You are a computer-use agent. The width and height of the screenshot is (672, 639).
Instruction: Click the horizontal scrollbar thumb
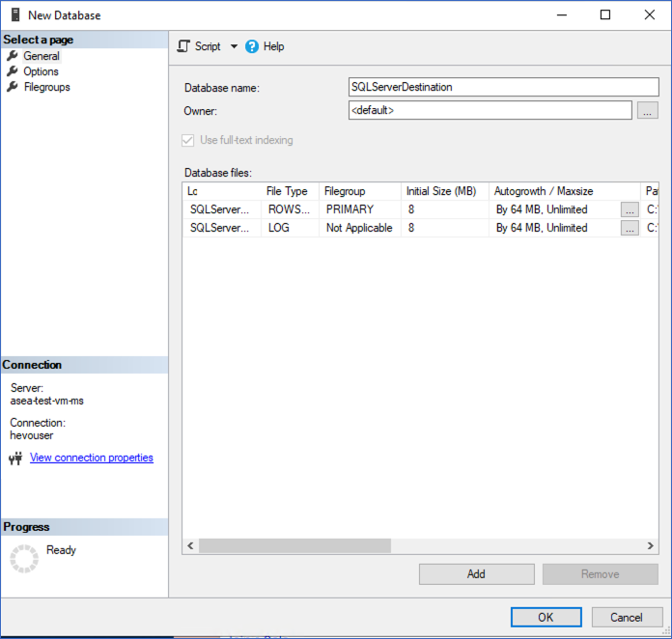[x=294, y=546]
